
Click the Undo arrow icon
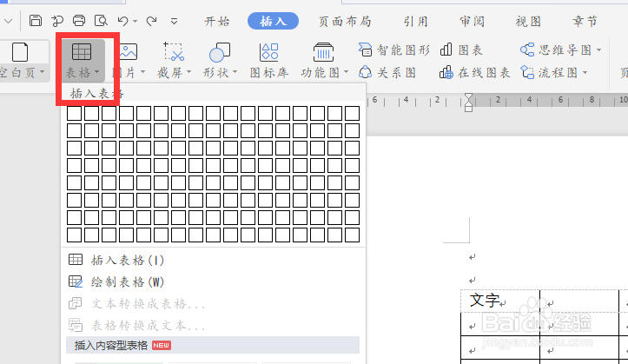coord(123,21)
